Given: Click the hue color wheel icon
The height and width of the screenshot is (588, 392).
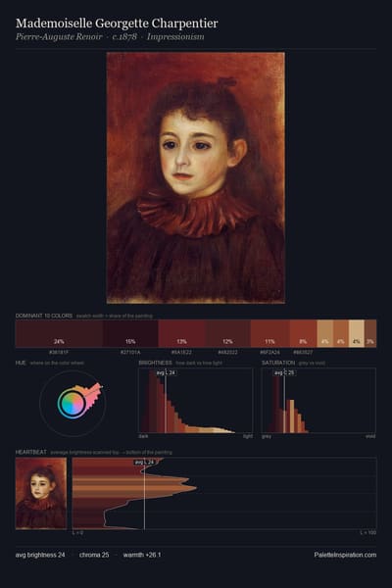Looking at the screenshot, I should (x=73, y=404).
